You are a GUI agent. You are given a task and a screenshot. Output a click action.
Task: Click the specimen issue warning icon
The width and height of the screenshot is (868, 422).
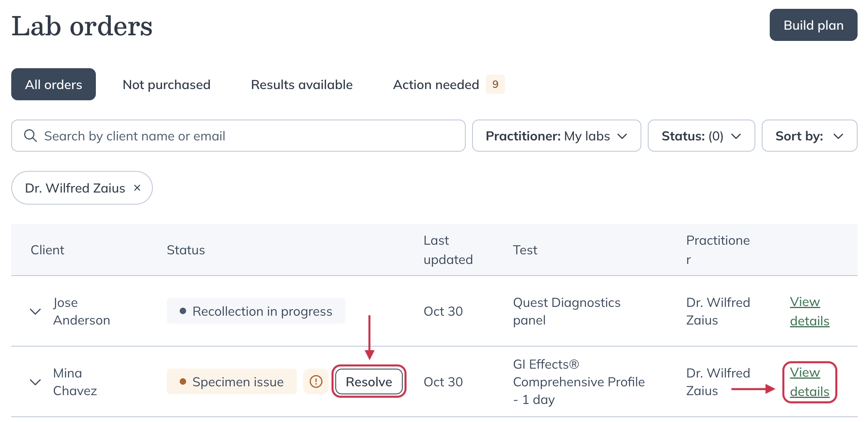click(316, 381)
